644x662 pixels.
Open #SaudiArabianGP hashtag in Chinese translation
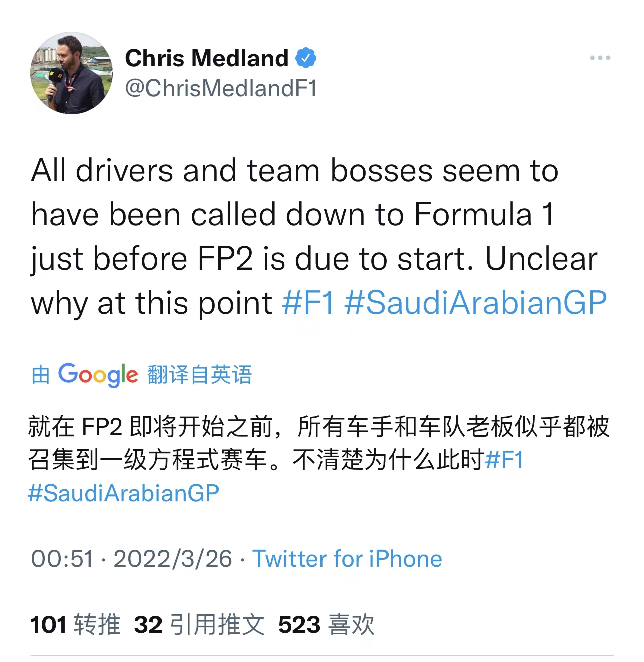click(x=123, y=493)
